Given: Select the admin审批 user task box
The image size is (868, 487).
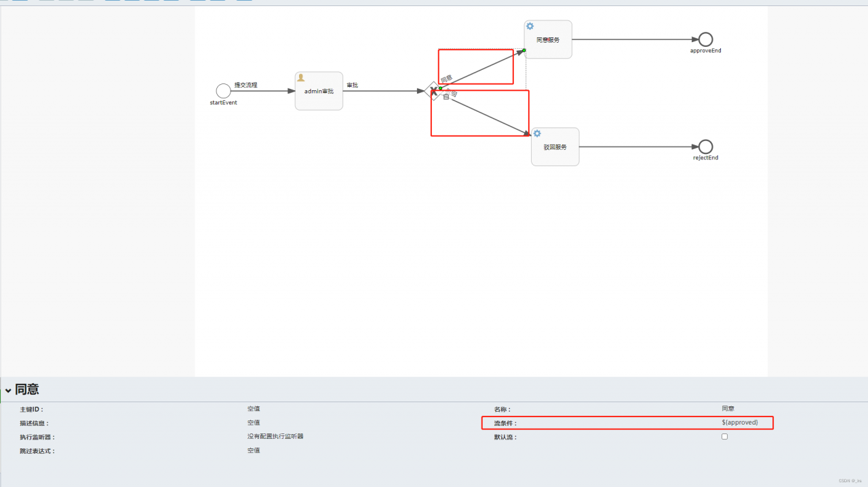Looking at the screenshot, I should tap(319, 91).
